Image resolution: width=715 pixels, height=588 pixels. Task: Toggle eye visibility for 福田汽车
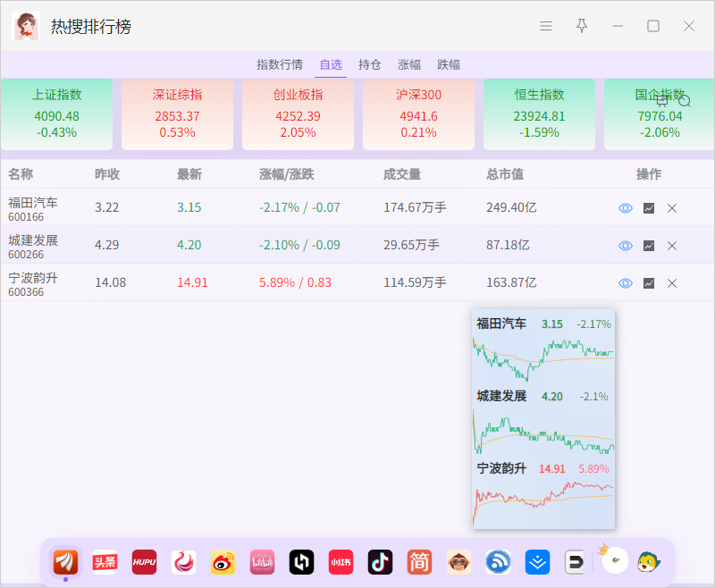[x=626, y=208]
